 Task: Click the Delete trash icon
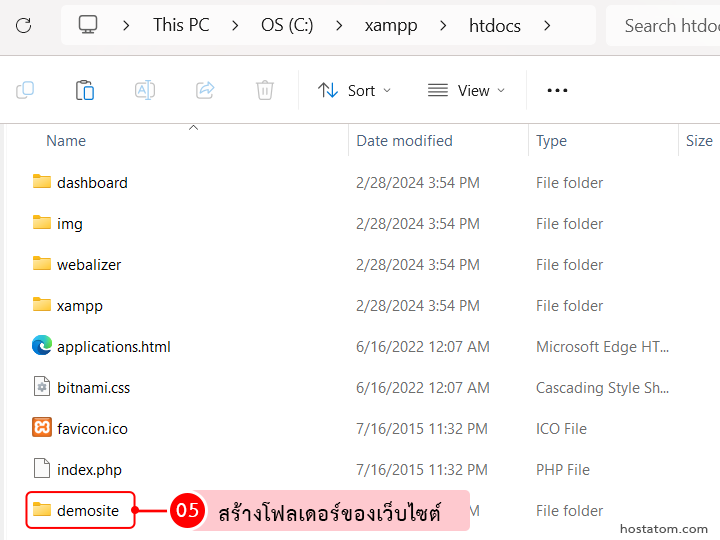tap(264, 90)
